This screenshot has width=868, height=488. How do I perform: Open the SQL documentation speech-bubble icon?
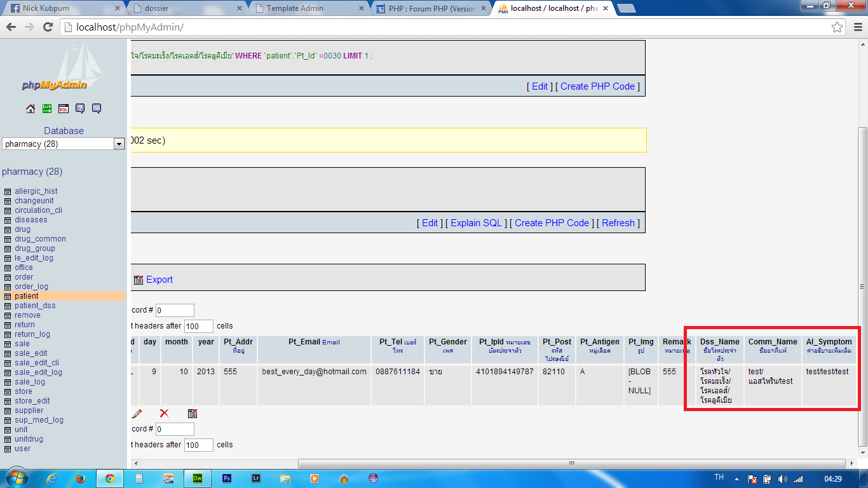(x=97, y=109)
